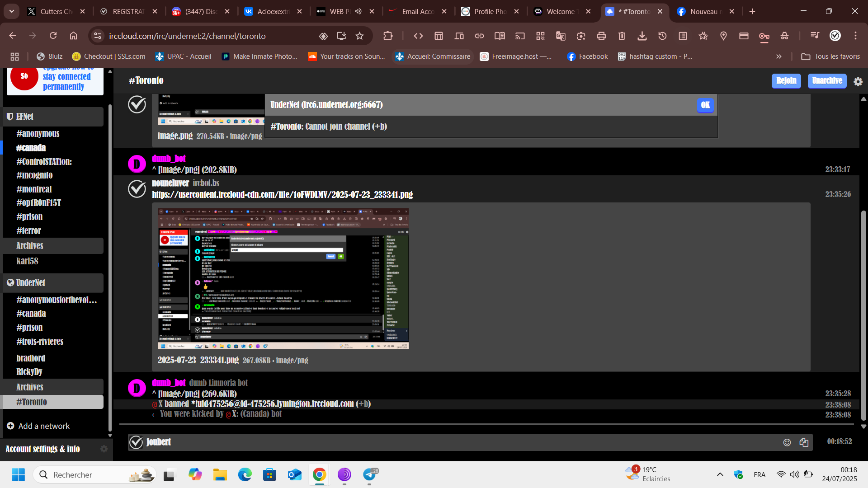Screen dimensions: 868x488
Task: Open Chrome extensions puzzle icon
Action: point(387,36)
